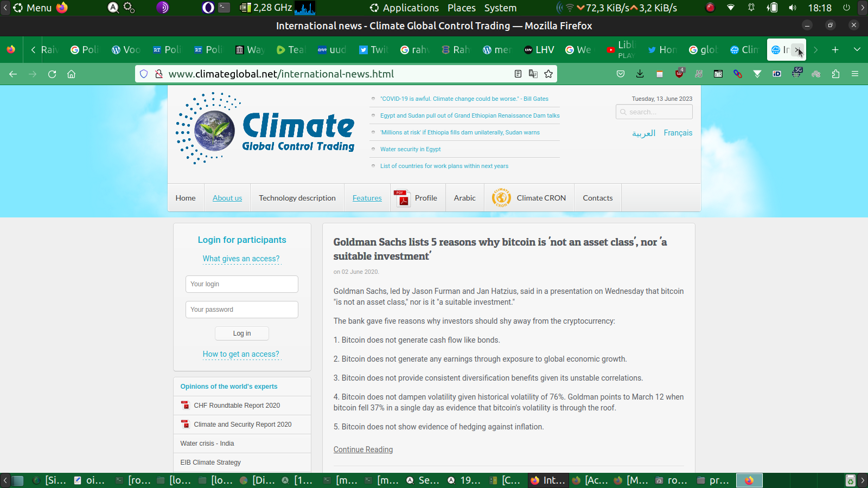Show tracking protection shield info
The image size is (868, 488).
[x=144, y=74]
